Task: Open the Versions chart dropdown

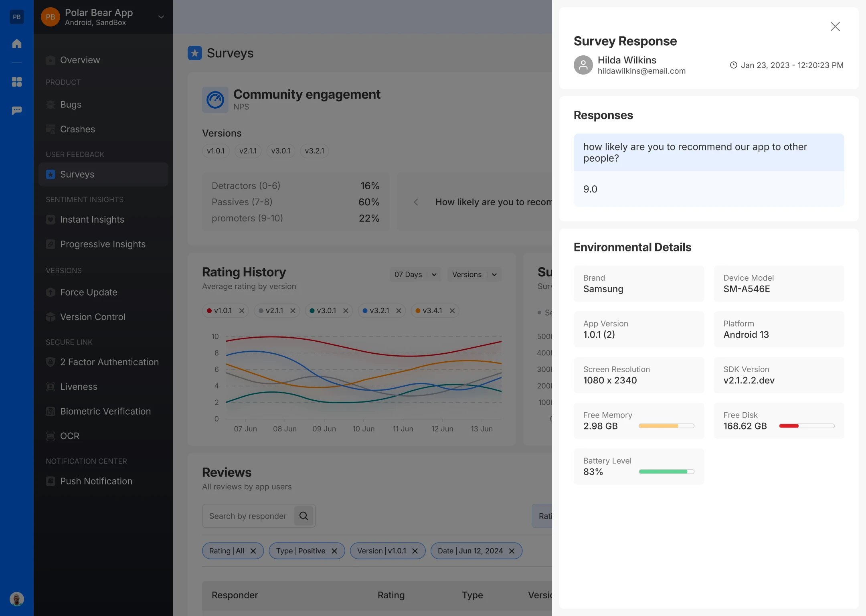Action: 474,275
